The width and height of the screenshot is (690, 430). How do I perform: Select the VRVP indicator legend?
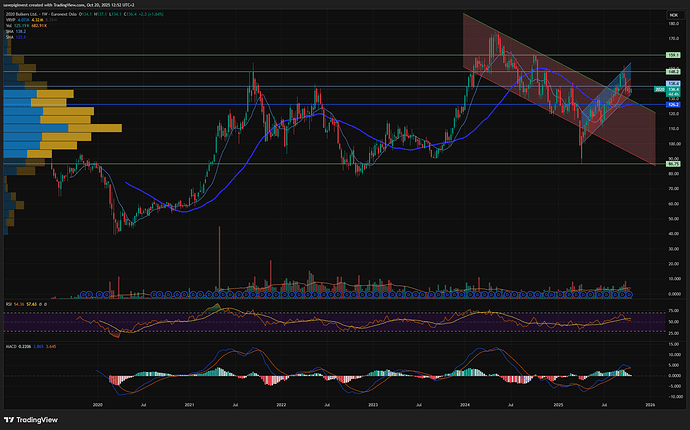coord(8,22)
